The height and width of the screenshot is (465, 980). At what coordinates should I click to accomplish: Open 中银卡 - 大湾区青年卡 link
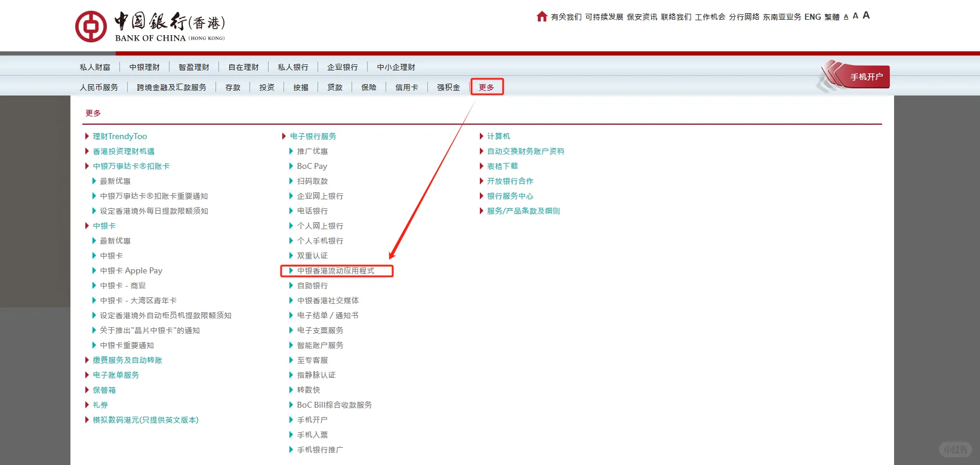tap(138, 301)
